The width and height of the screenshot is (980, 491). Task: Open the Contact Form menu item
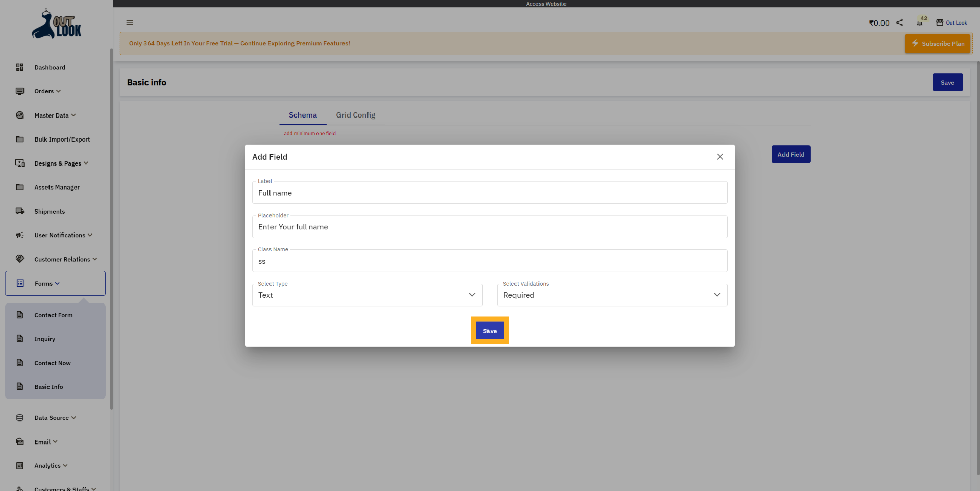tap(54, 315)
